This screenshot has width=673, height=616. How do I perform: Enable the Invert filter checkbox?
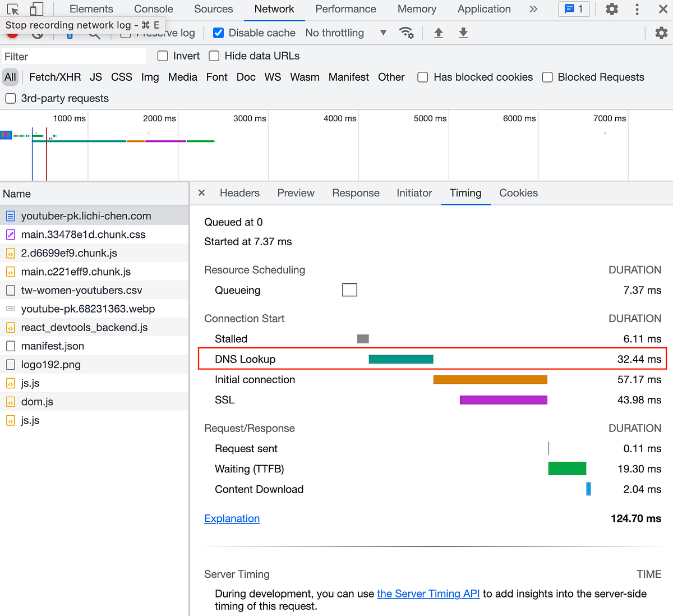tap(163, 56)
